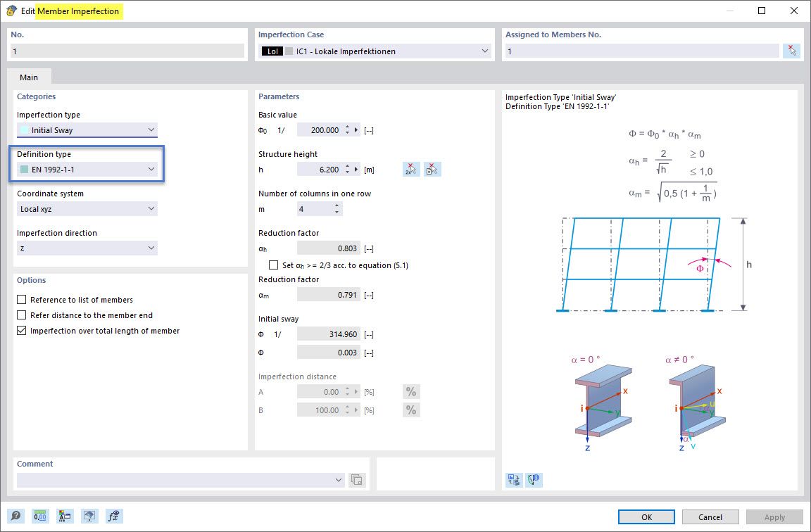Click the percent toggle beside Imperfection distance A
The image size is (811, 532).
tap(411, 391)
